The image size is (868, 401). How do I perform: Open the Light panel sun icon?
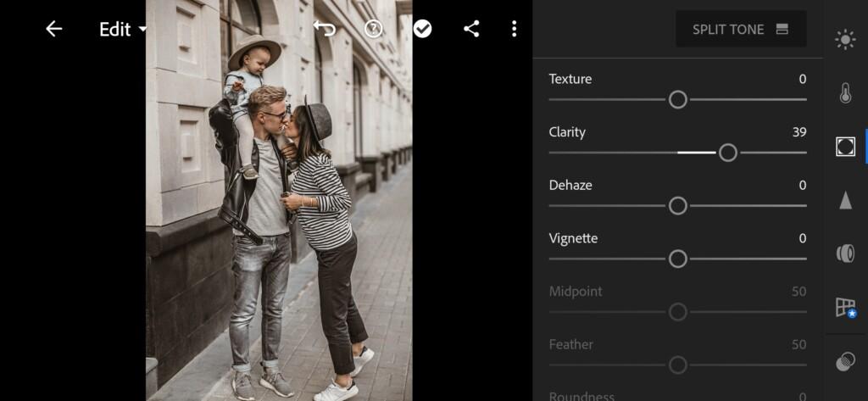pos(845,40)
